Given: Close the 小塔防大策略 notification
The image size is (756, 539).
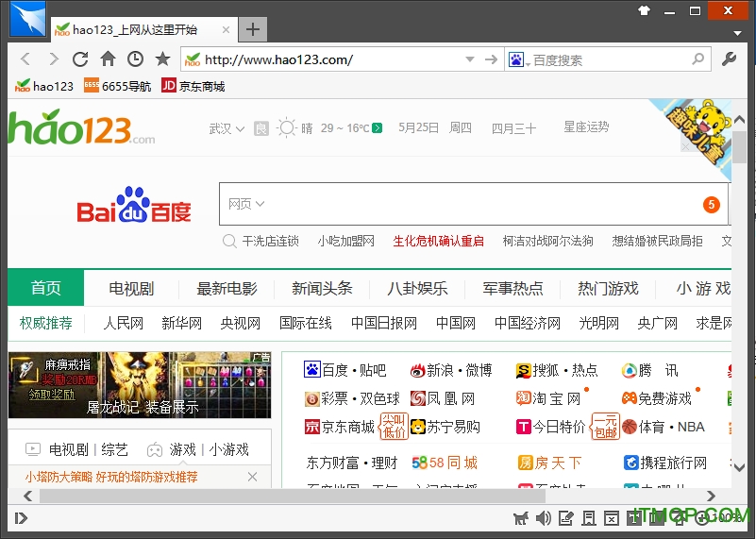Looking at the screenshot, I should coord(252,477).
